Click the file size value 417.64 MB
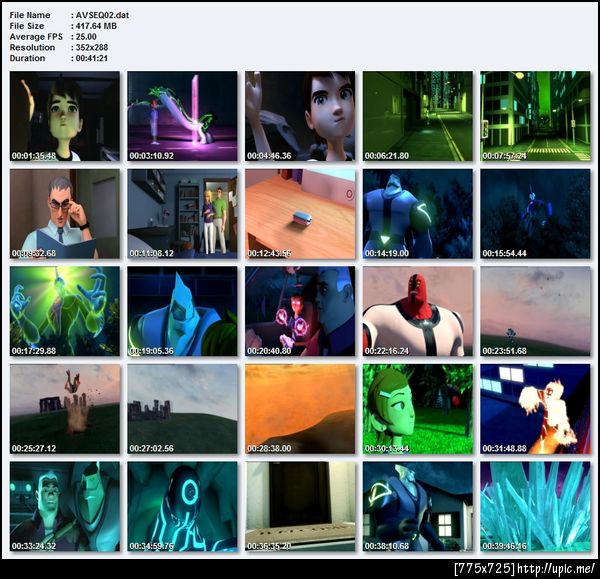The height and width of the screenshot is (579, 600). coord(96,26)
